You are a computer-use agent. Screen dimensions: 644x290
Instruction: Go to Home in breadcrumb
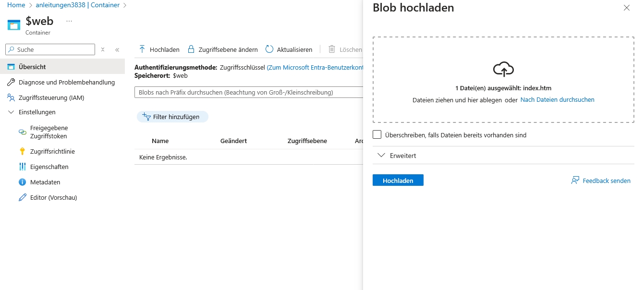[16, 5]
